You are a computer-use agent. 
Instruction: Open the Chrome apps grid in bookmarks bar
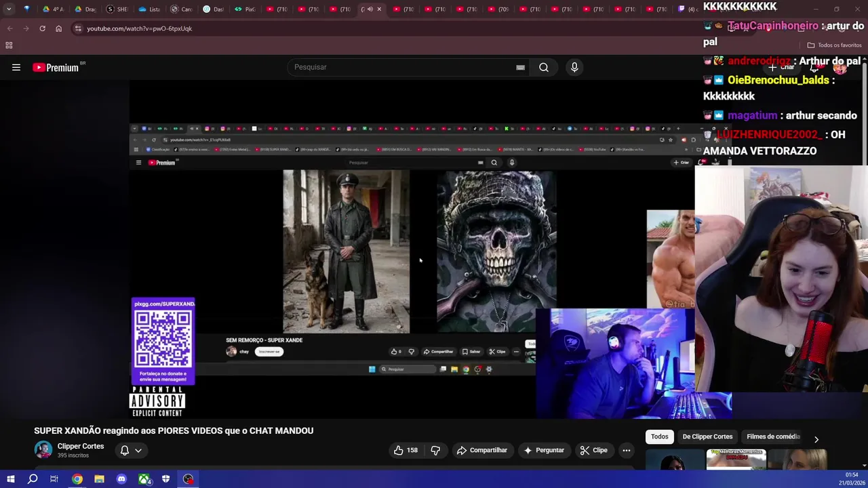pos(9,45)
